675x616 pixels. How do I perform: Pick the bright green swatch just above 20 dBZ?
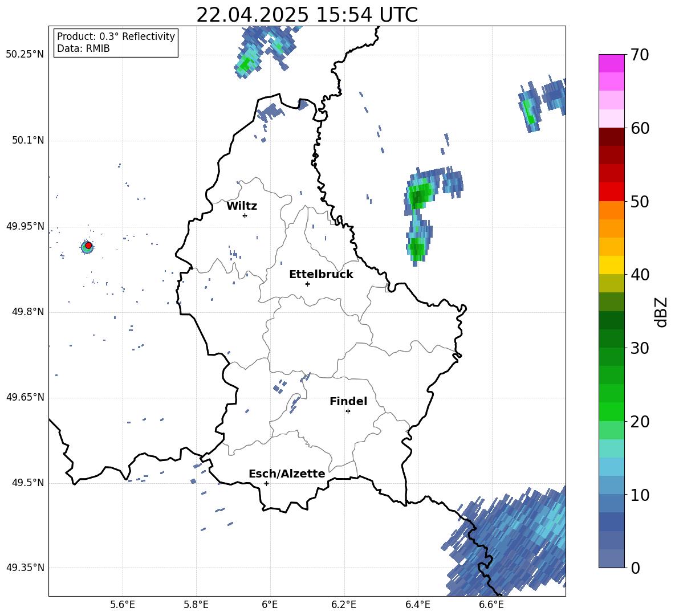point(611,411)
